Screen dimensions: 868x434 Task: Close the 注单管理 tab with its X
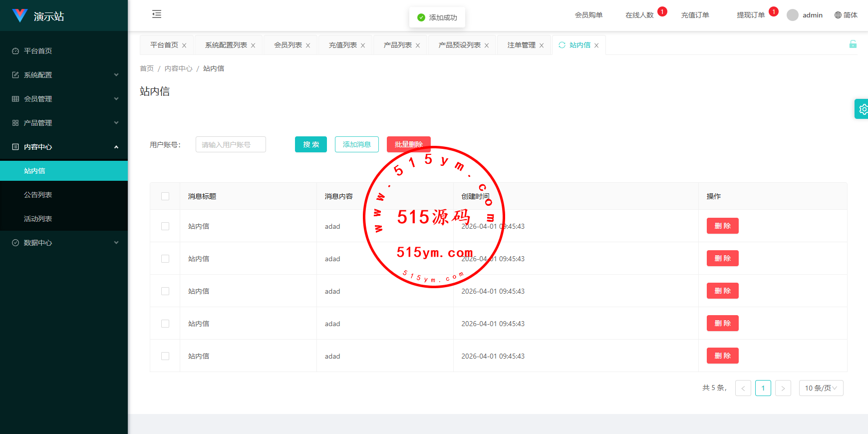tap(542, 45)
